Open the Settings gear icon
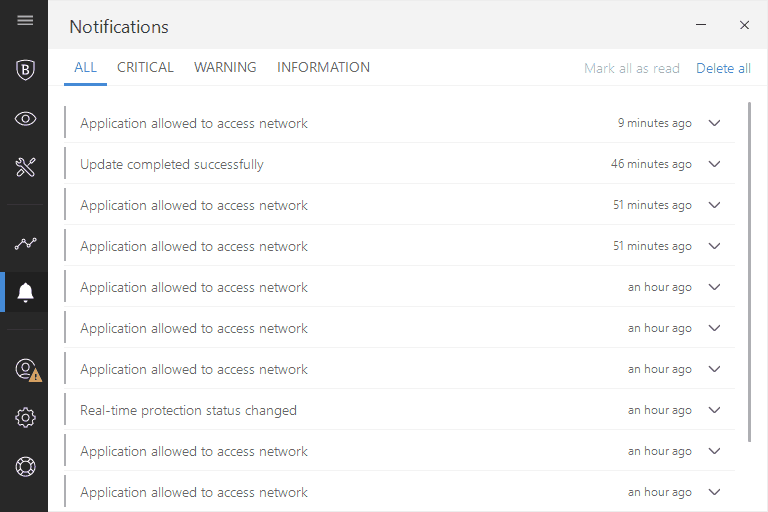Image resolution: width=768 pixels, height=512 pixels. (x=25, y=418)
